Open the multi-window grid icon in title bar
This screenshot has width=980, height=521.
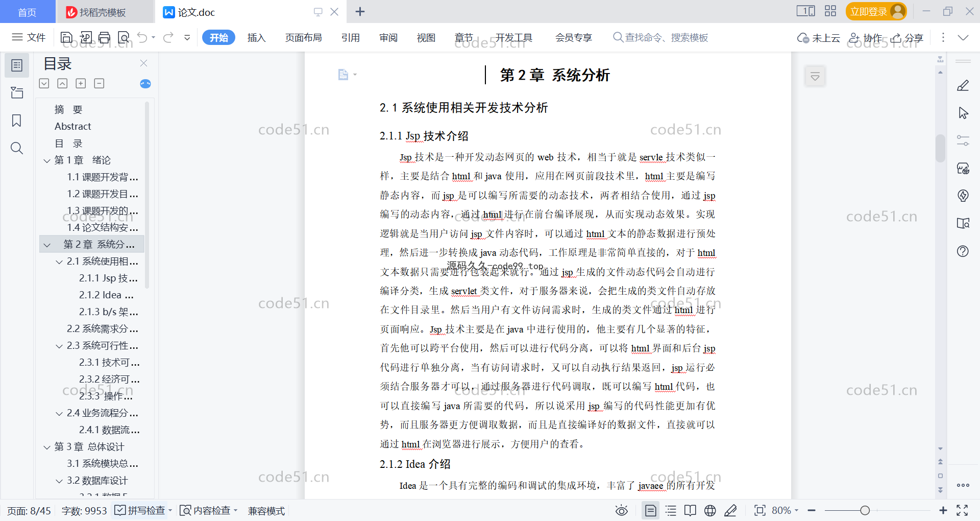[x=830, y=11]
